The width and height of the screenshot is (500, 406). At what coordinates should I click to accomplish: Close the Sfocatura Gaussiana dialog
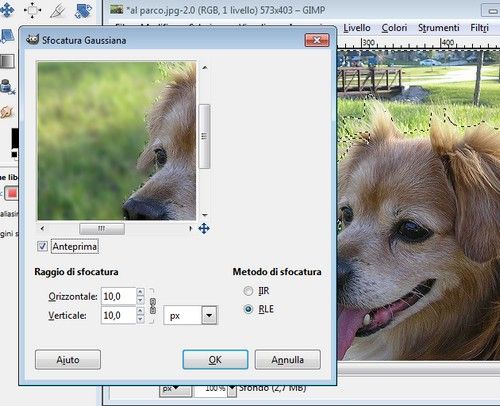[x=317, y=40]
